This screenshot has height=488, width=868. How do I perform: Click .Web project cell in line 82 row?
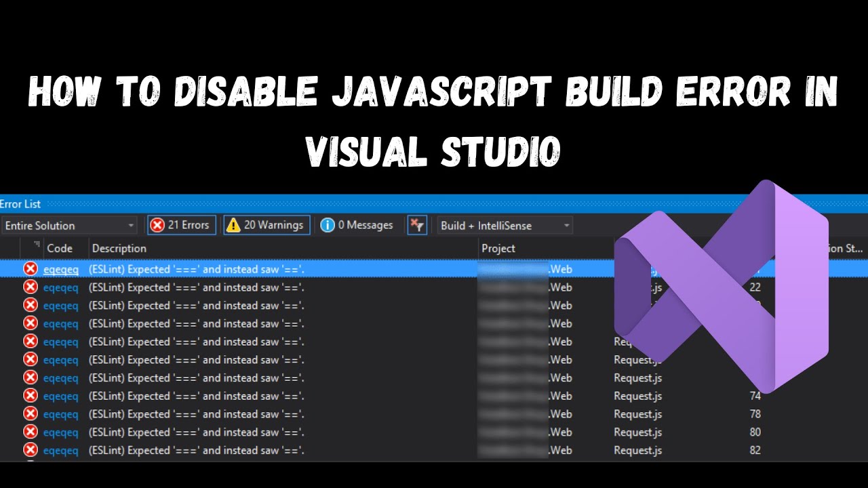pos(526,450)
